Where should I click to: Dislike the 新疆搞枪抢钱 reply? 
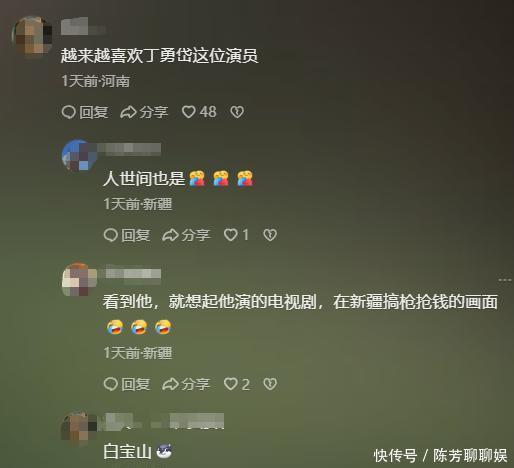pos(270,384)
